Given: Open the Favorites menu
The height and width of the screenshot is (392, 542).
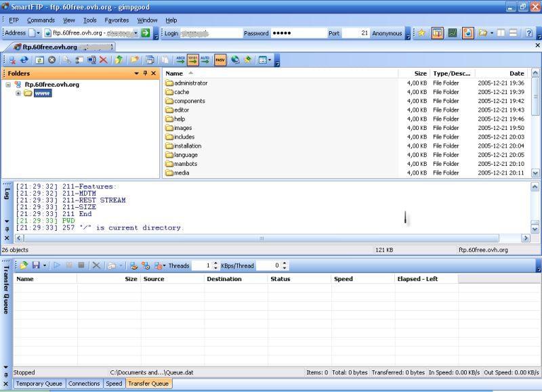Looking at the screenshot, I should pyautogui.click(x=117, y=20).
